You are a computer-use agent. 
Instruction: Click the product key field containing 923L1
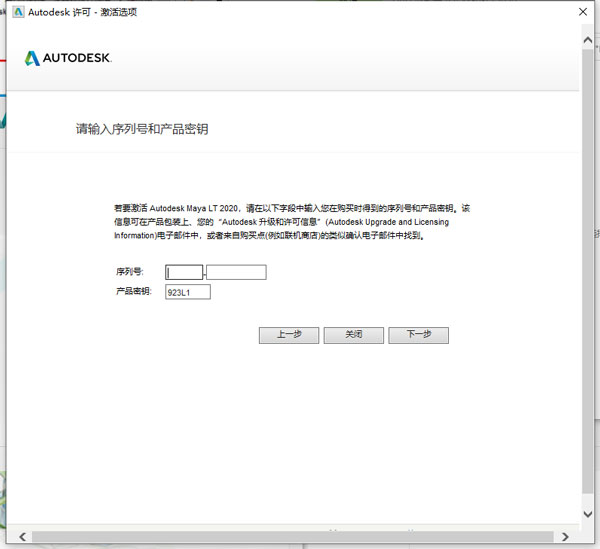(188, 292)
